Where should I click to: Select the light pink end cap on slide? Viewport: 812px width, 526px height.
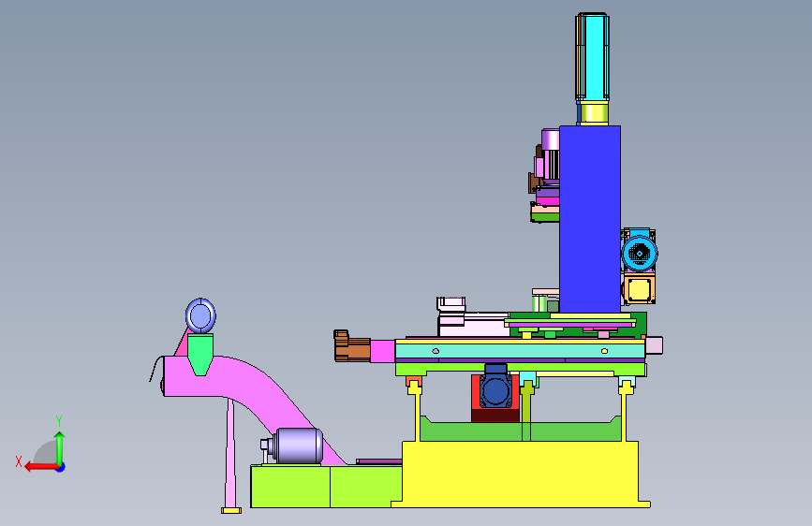click(654, 345)
